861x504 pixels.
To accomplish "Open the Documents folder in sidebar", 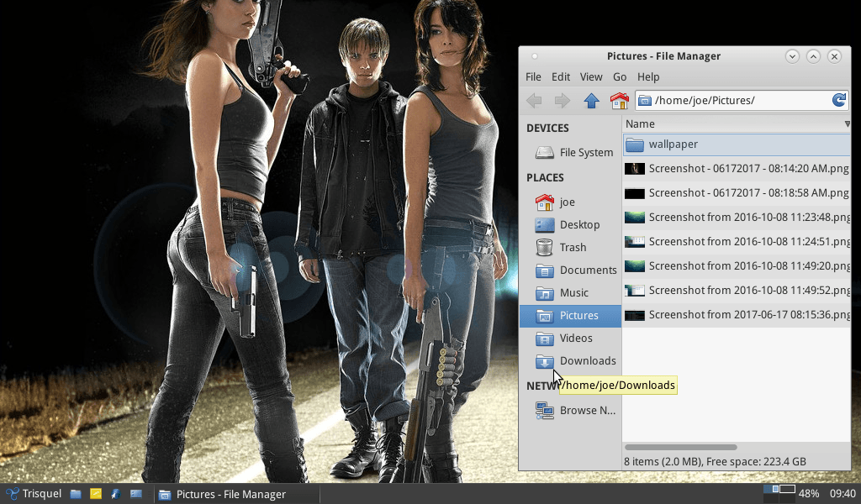I will click(571, 270).
